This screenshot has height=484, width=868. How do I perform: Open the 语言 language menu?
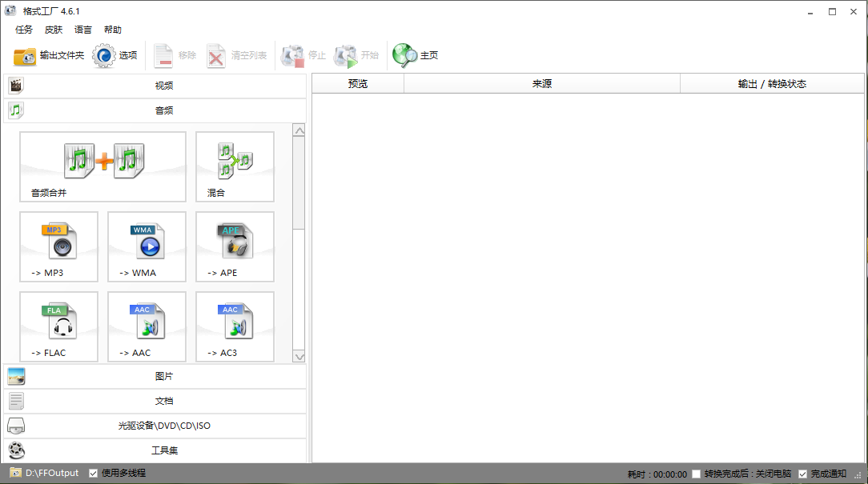83,30
